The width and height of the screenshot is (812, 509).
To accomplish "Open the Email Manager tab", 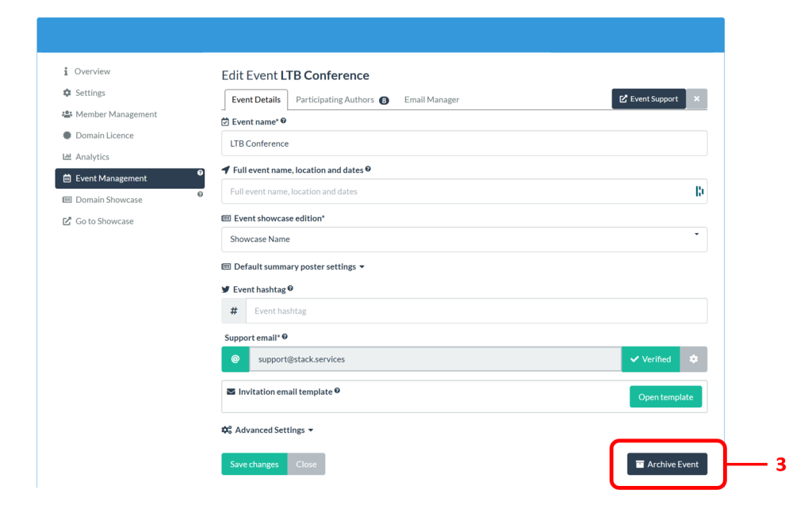I will point(431,100).
